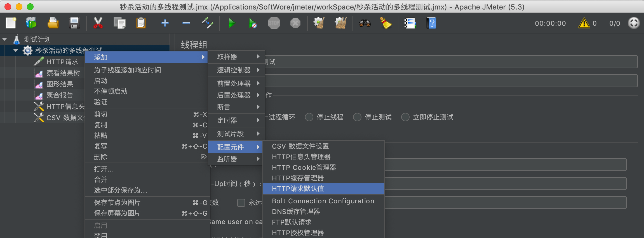Click 启动 in the context menu
Screen dimensions: 644x238
coord(146,81)
